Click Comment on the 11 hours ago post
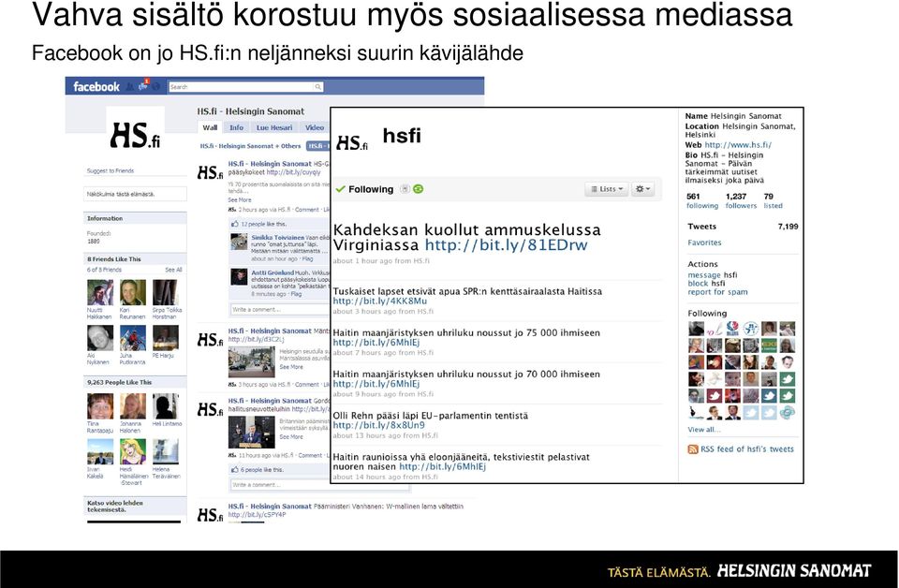Screen dimensions: 899x588 click(310, 456)
